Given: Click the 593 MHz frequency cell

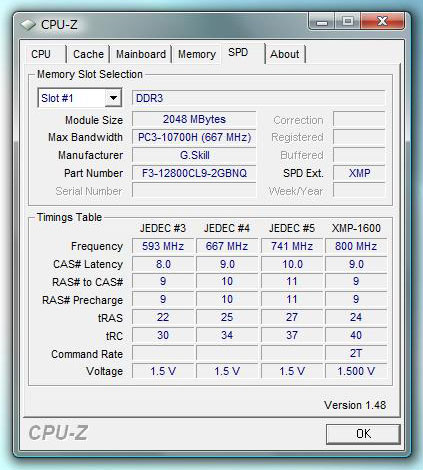Looking at the screenshot, I should coord(163,246).
